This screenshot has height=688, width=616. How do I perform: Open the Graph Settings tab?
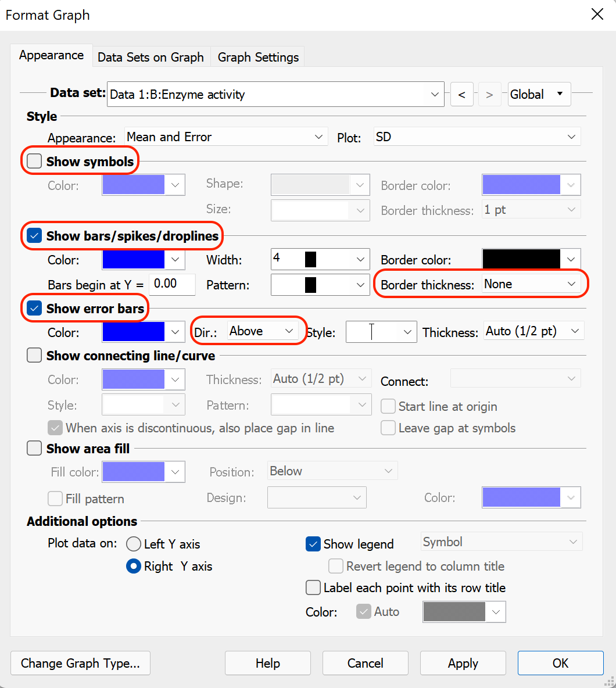point(258,57)
